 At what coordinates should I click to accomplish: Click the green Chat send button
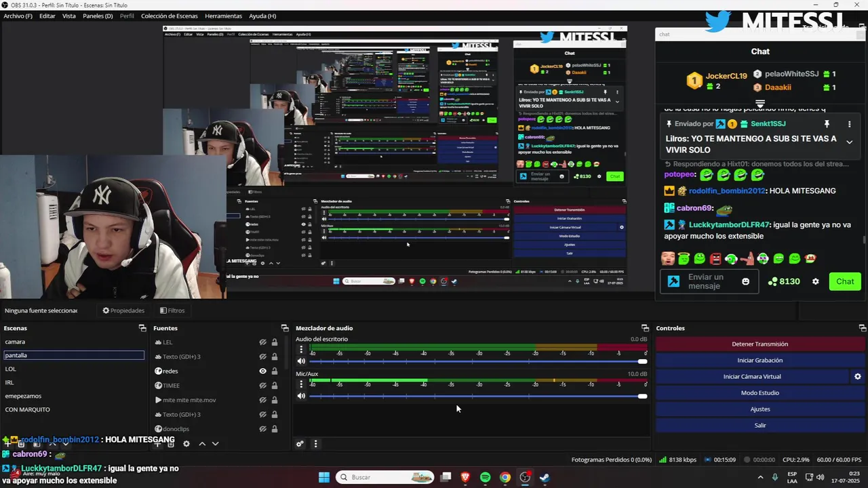[x=845, y=281]
